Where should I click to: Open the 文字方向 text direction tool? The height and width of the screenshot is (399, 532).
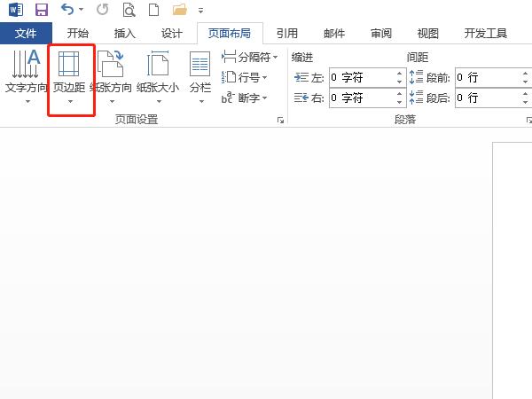pos(26,78)
